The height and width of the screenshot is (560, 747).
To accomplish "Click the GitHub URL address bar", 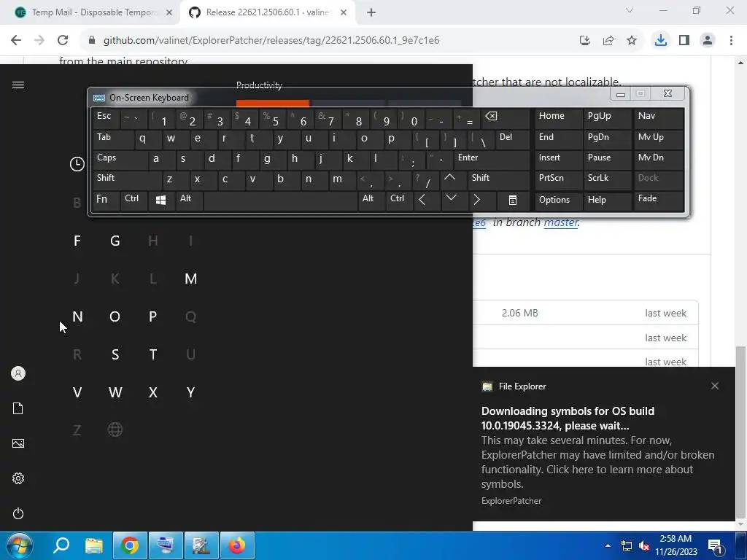I will [271, 40].
